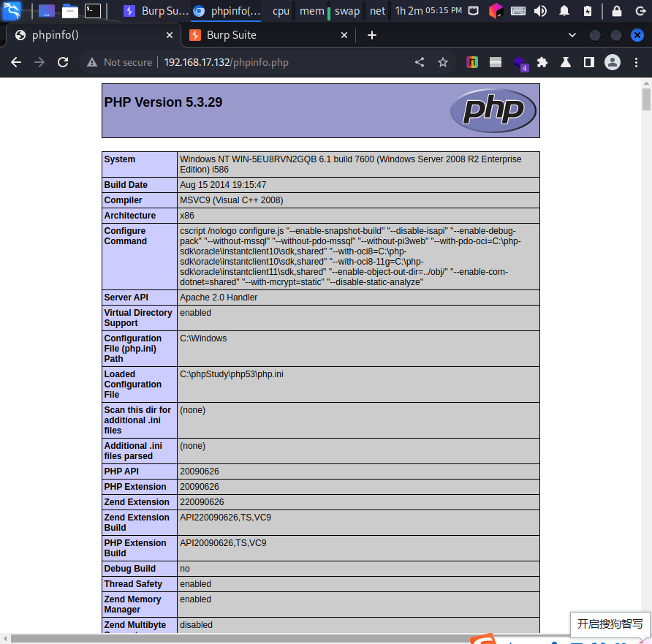Open the Chrome Labs flask icon

tap(566, 62)
